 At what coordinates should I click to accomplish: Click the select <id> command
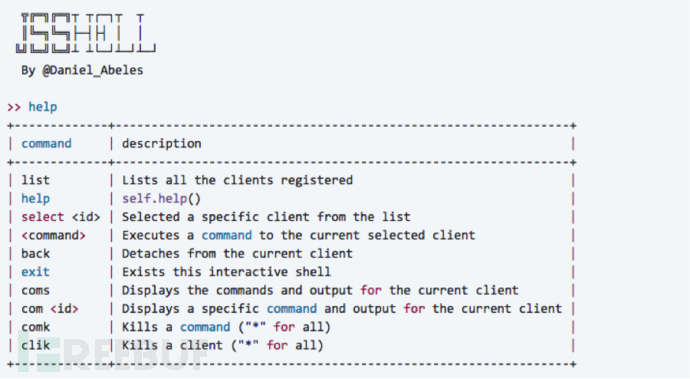tap(61, 217)
